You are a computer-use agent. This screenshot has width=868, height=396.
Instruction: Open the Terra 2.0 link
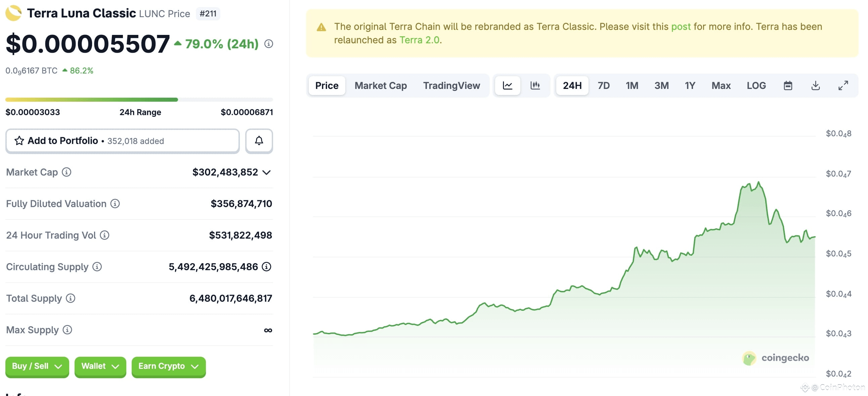419,40
